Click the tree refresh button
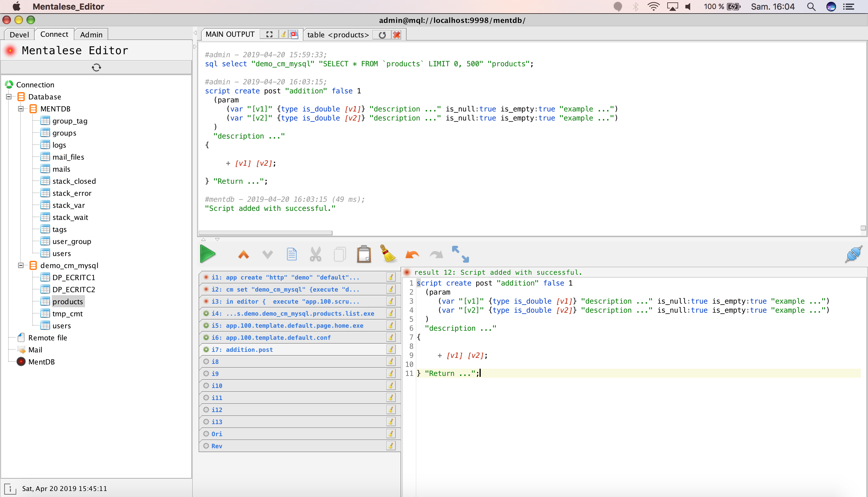This screenshot has width=868, height=497. (96, 67)
